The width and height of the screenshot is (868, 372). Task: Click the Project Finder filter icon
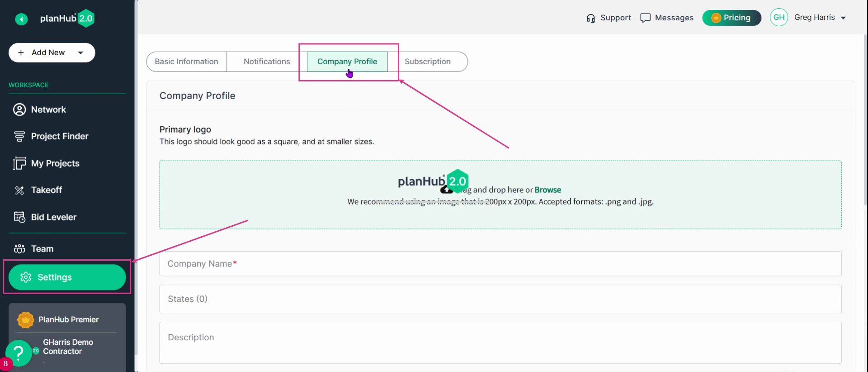[19, 136]
